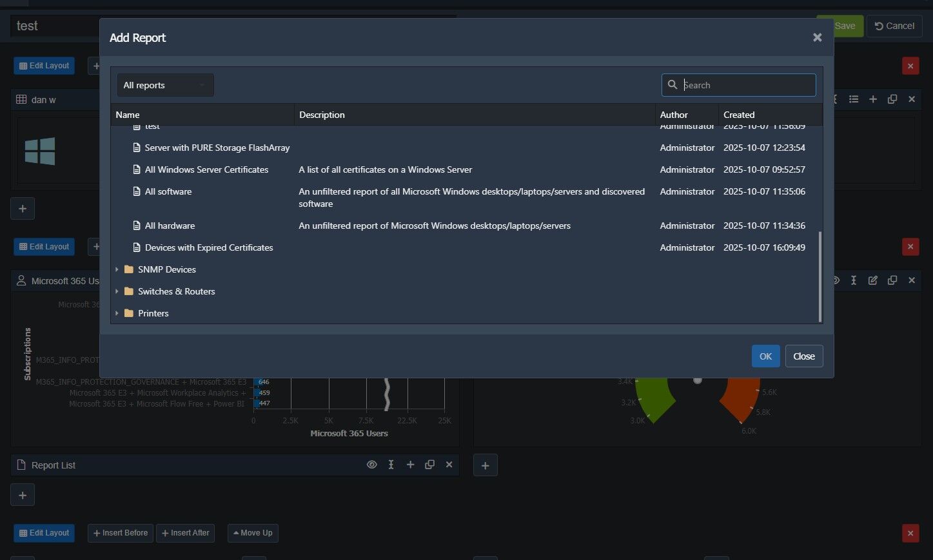Image resolution: width=933 pixels, height=560 pixels.
Task: Click the magnifier icon in the search box
Action: (673, 84)
